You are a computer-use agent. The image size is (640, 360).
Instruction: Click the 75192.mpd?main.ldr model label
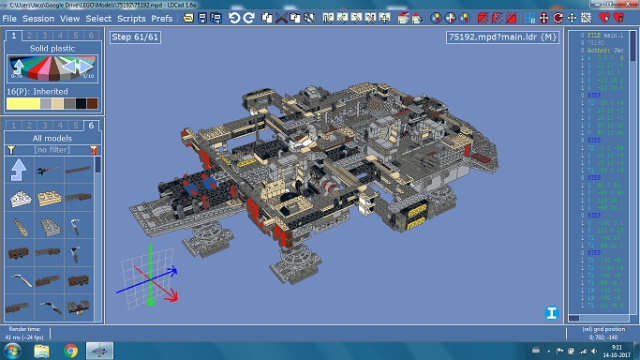(x=502, y=37)
